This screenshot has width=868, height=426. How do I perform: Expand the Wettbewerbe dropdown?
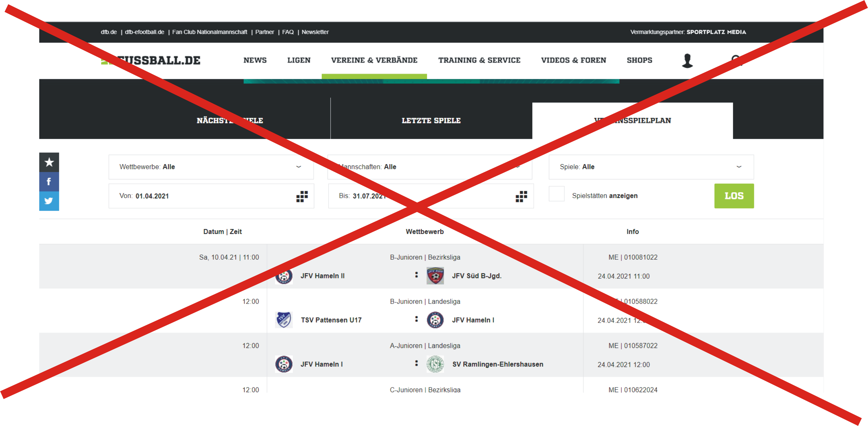(211, 167)
